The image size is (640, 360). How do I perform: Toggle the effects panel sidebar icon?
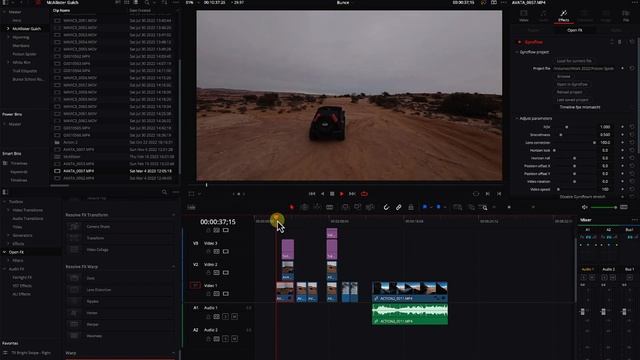(5, 192)
